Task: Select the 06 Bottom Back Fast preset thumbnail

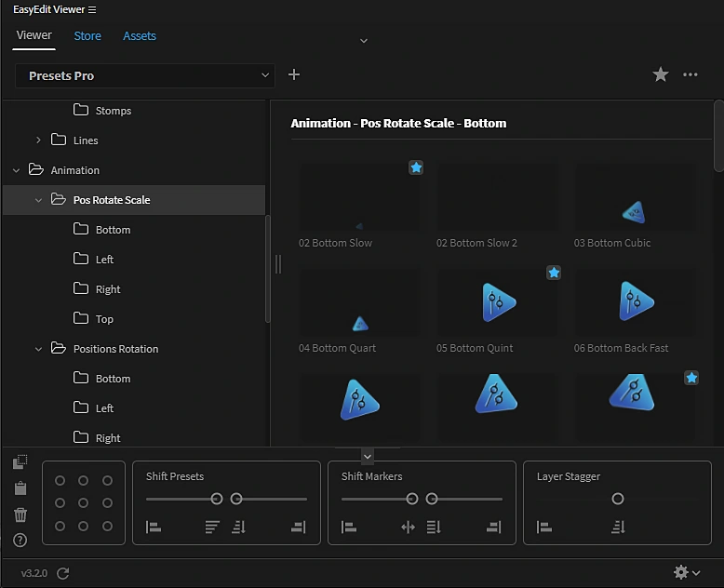Action: pos(635,302)
